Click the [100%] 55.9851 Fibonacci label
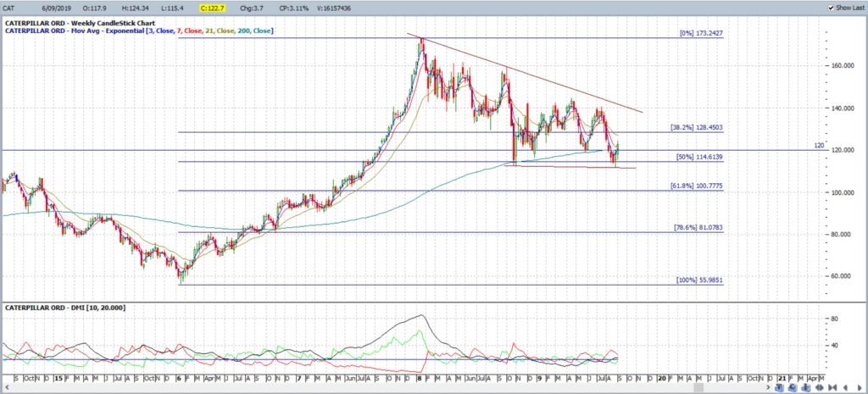Screen dimensions: 868x394 (699, 280)
